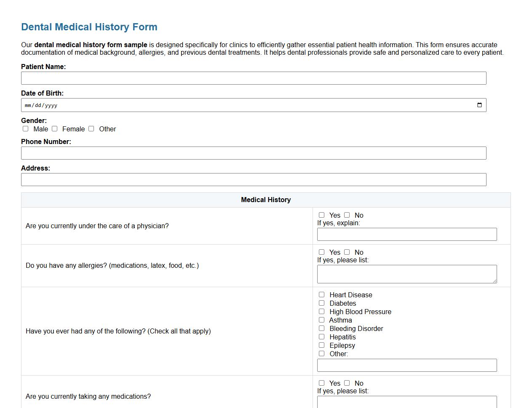This screenshot has height=408, width=532.
Task: Open the date picker calendar icon
Action: point(479,105)
